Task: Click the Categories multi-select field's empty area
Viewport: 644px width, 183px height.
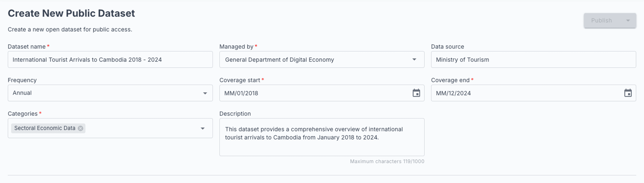Action: click(141, 128)
